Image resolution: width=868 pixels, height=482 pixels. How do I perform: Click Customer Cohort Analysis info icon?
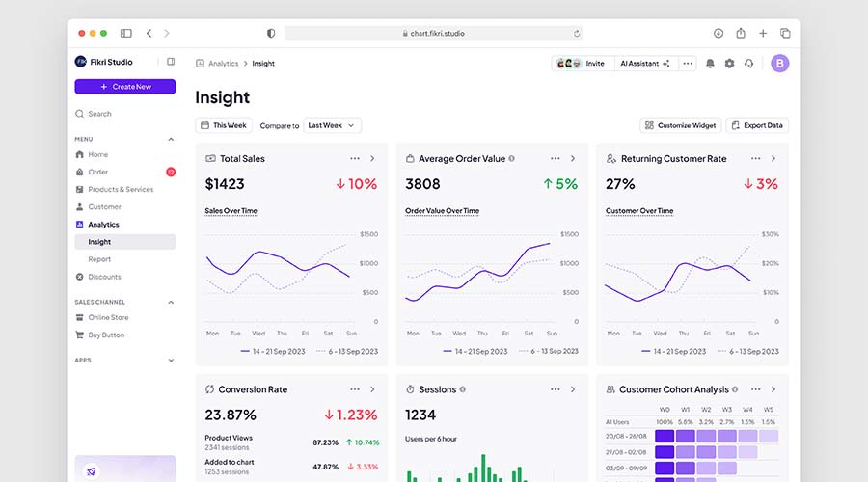[x=735, y=389]
